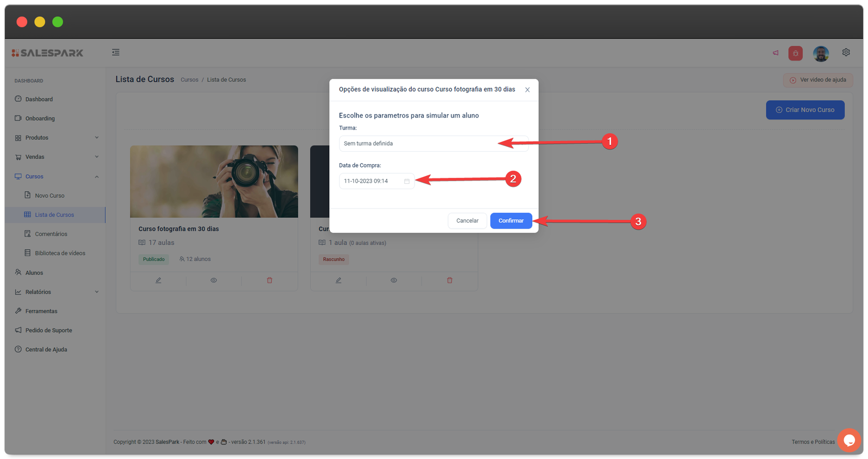
Task: Preview the draft course with eye icon
Action: (394, 280)
